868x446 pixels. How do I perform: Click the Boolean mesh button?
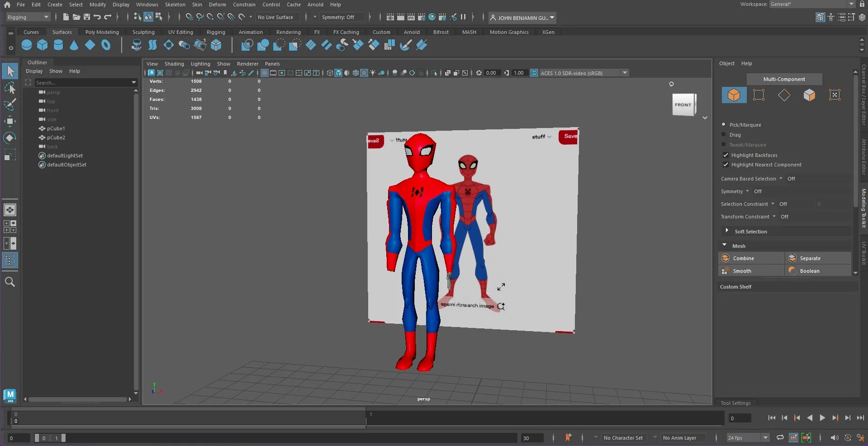pos(818,270)
